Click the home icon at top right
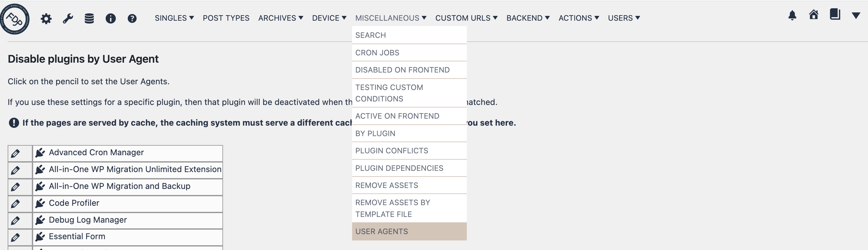 point(814,15)
